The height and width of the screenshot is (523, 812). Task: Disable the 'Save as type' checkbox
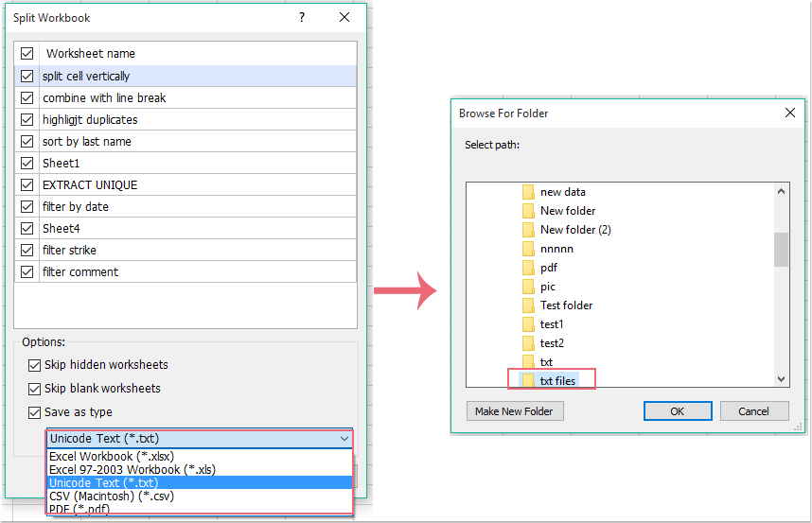coord(35,412)
